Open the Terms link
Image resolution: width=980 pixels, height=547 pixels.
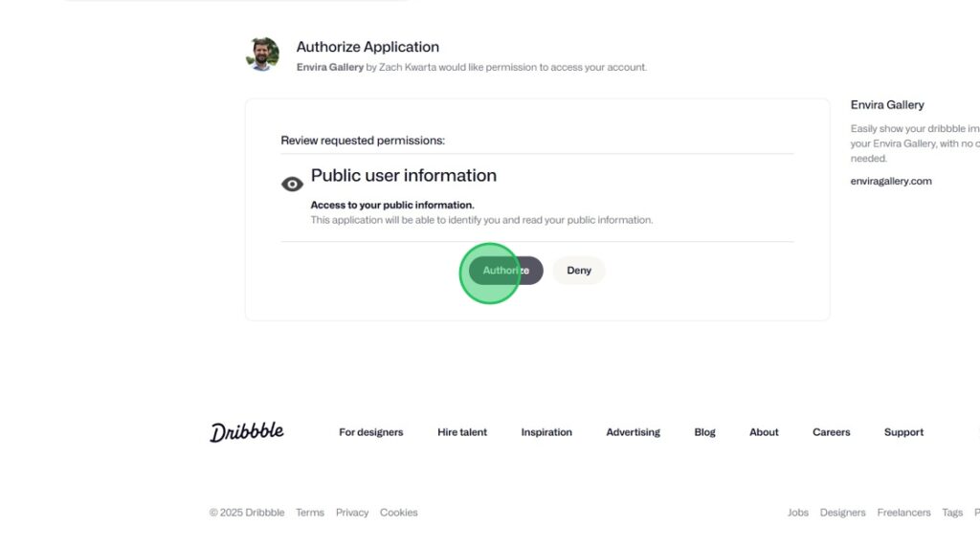310,513
